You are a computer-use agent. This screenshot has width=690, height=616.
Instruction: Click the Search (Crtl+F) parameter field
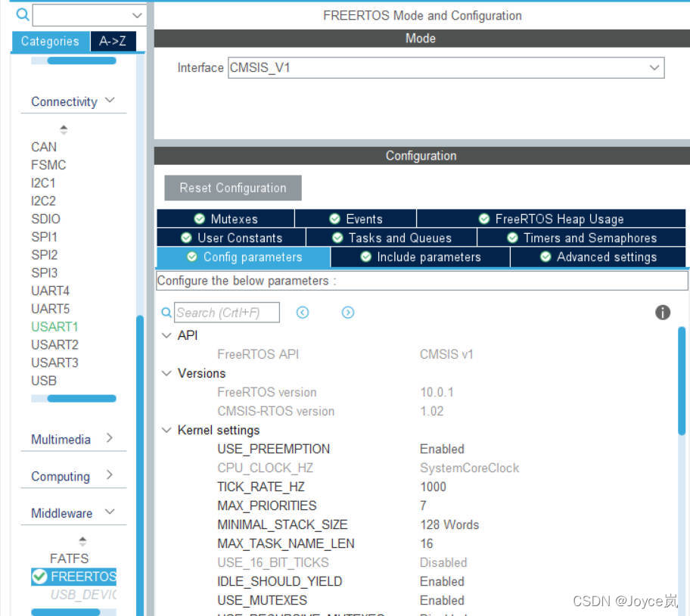pos(227,313)
